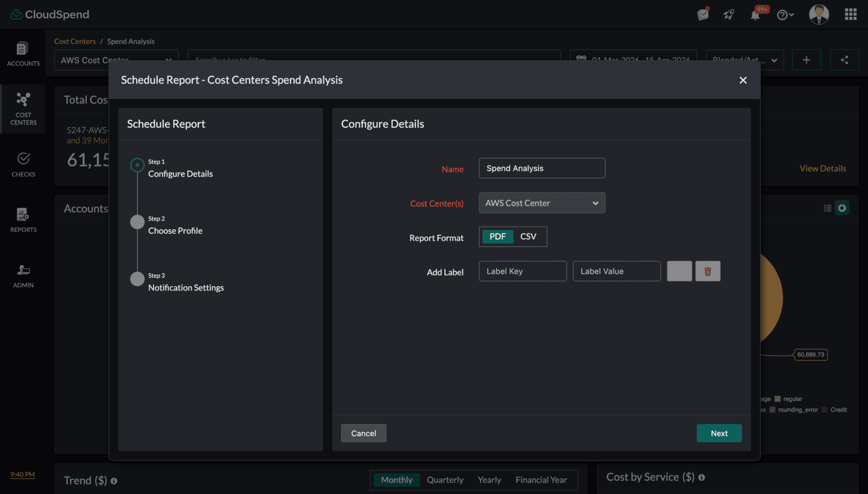Toggle the donut chart view icon
This screenshot has height=494, width=868.
(842, 208)
